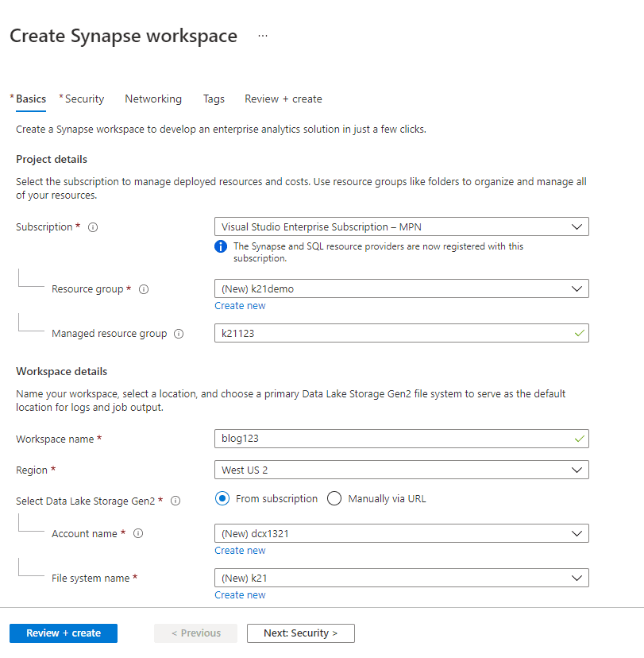The image size is (644, 658).
Task: Click info icon next to Select Data Lake Storage Gen2
Action: point(175,501)
